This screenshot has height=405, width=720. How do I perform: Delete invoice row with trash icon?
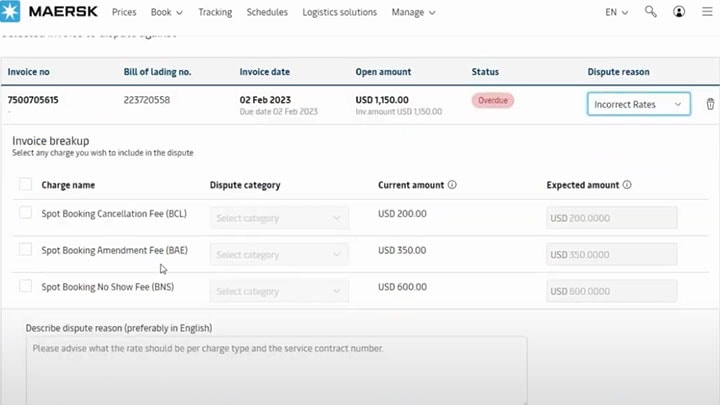(710, 104)
